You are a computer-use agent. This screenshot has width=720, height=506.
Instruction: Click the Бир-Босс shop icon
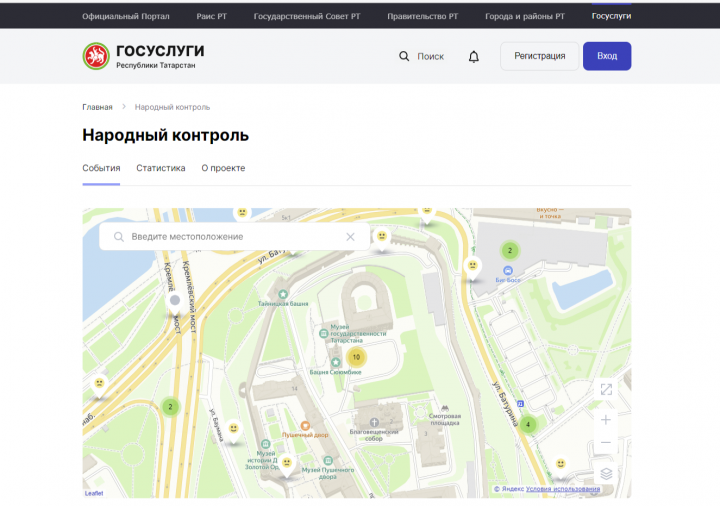(x=507, y=270)
